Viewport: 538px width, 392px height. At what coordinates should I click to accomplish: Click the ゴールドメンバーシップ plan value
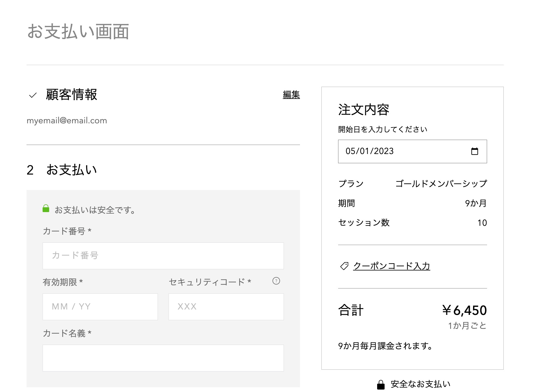click(441, 183)
